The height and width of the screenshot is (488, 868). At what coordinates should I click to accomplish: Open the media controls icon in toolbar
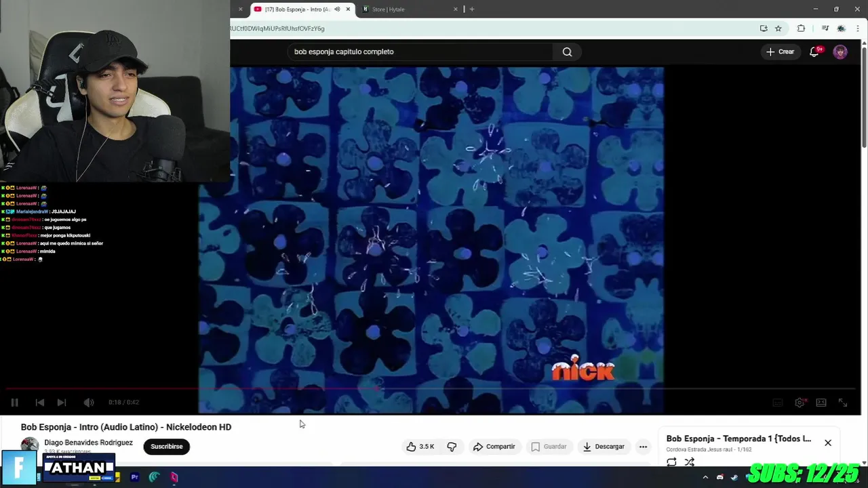[x=825, y=28]
